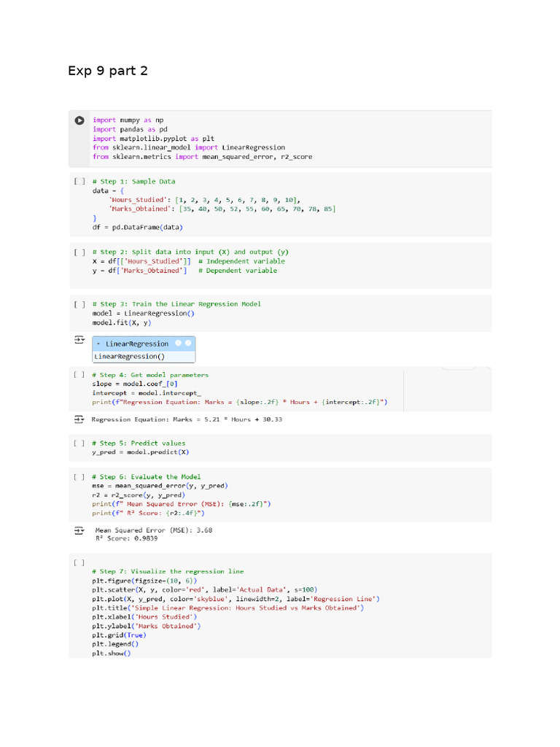
Task: Click the '# Dependent variable' comment
Action: [238, 271]
